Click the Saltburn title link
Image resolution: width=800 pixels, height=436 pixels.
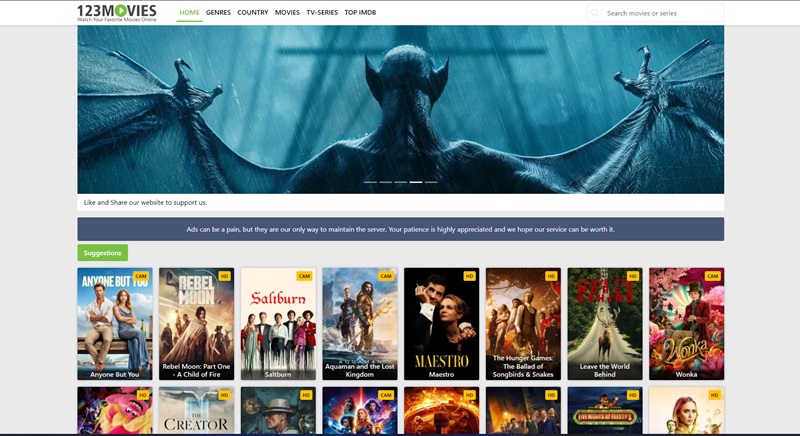pyautogui.click(x=278, y=374)
